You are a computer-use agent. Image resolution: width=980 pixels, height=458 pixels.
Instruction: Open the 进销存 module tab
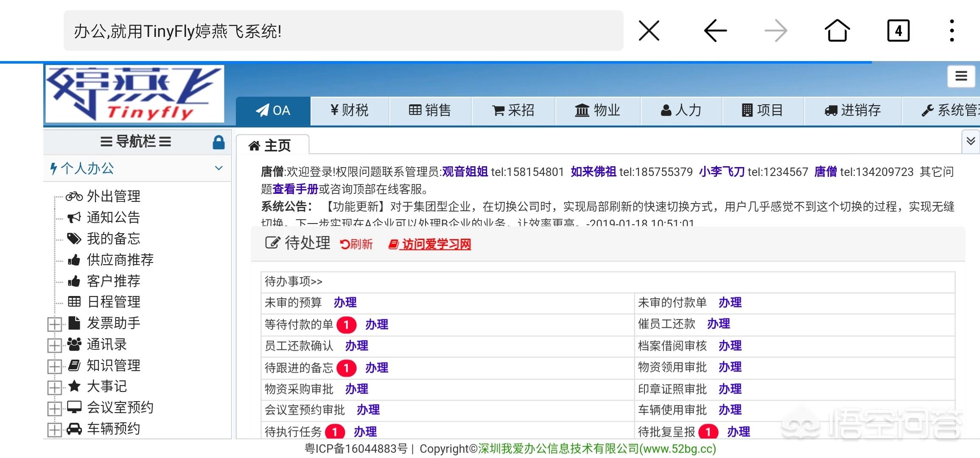point(852,111)
